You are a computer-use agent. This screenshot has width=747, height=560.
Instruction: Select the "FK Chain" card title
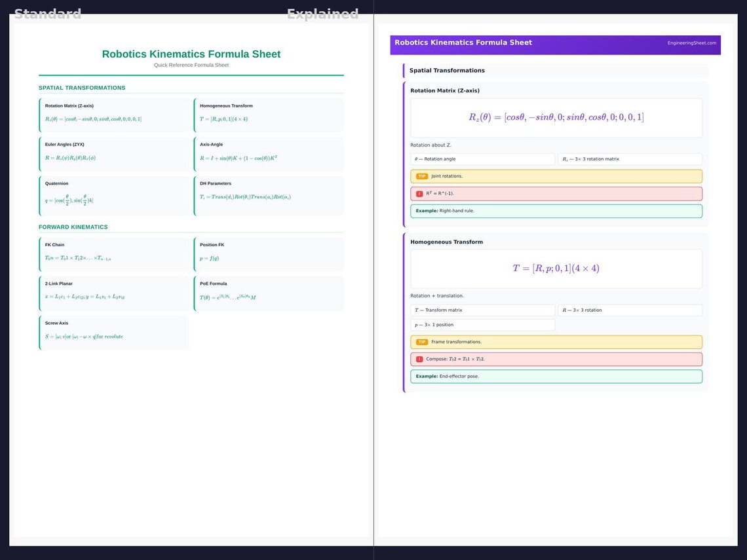coord(55,245)
